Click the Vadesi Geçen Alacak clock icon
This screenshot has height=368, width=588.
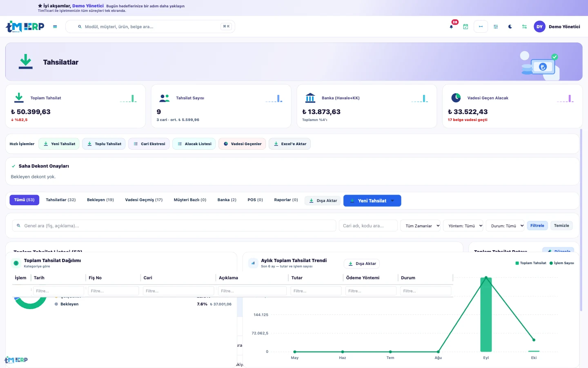pyautogui.click(x=456, y=98)
